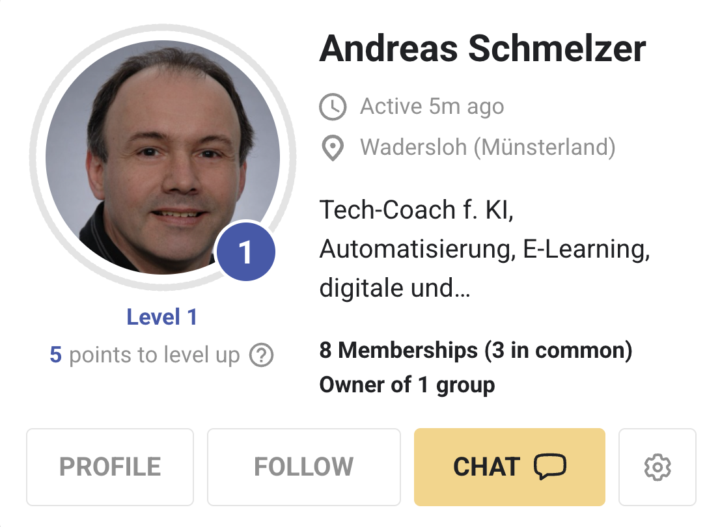The image size is (720, 527).
Task: Click the chat bubble icon
Action: (549, 467)
